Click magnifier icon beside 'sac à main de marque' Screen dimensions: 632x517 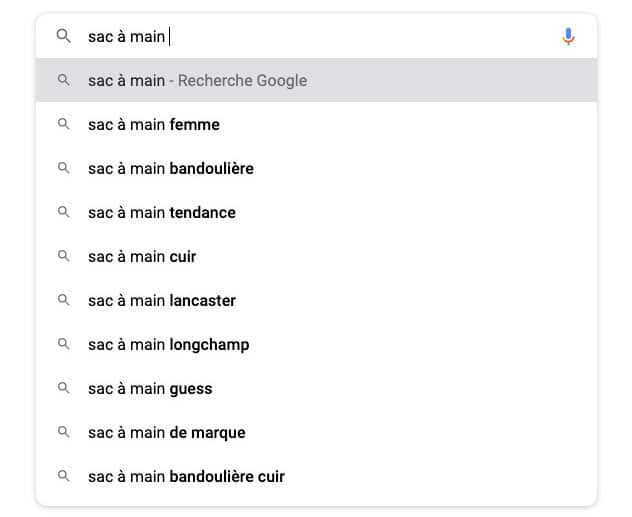pos(64,432)
